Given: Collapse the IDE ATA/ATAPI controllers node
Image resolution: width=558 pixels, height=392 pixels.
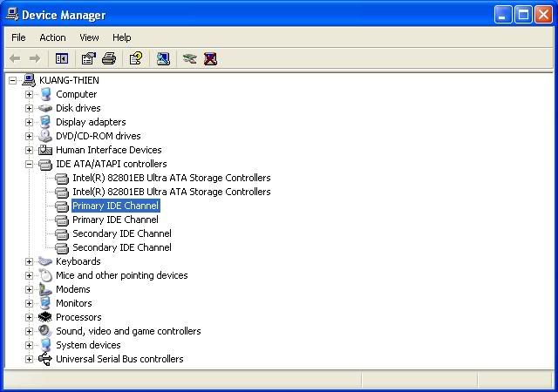Looking at the screenshot, I should click(x=29, y=164).
